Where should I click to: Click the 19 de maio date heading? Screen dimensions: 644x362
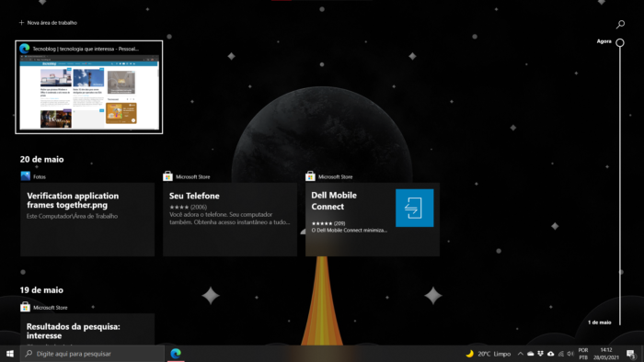41,289
